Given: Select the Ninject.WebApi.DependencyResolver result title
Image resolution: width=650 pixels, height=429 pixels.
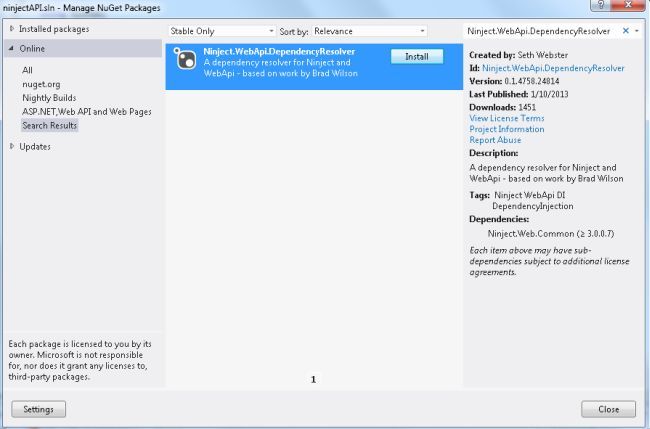Looking at the screenshot, I should click(279, 51).
